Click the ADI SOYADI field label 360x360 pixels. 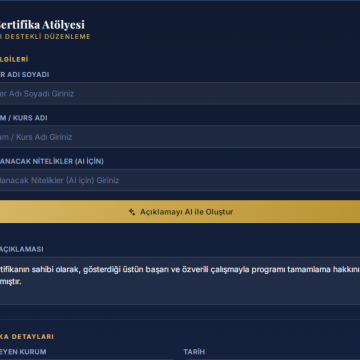(x=25, y=75)
